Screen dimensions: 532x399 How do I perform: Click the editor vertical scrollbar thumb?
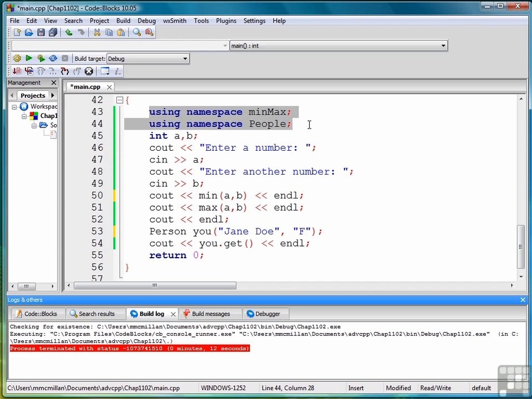(521, 247)
